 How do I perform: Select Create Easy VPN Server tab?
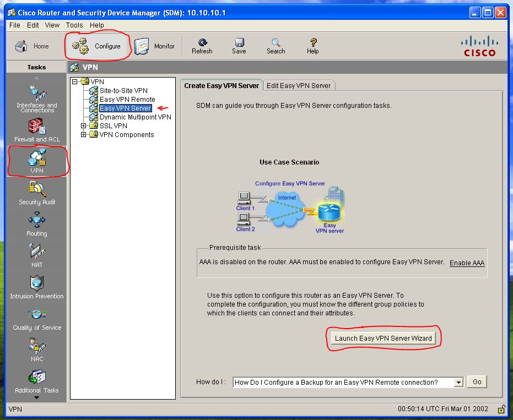click(x=222, y=86)
